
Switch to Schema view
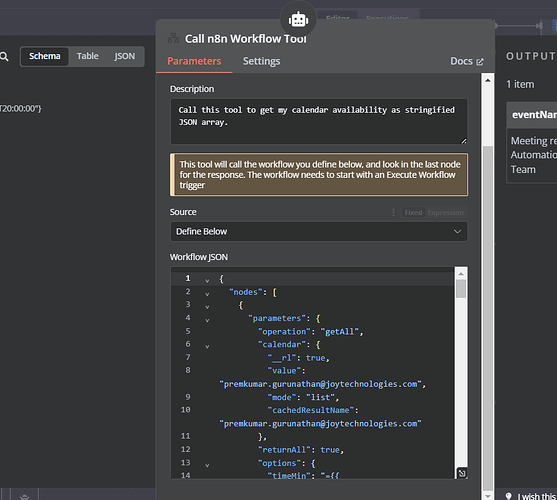pyautogui.click(x=44, y=56)
